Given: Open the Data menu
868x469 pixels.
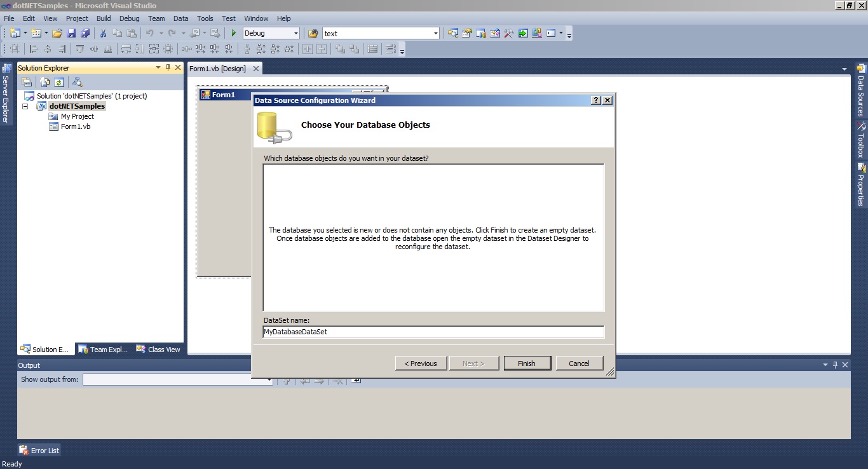Looking at the screenshot, I should [180, 18].
